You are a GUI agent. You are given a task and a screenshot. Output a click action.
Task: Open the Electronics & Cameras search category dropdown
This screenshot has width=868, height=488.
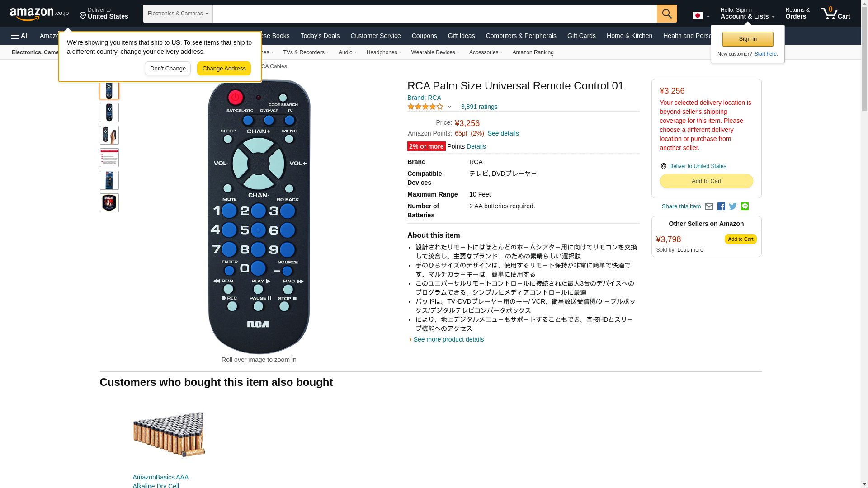coord(178,14)
